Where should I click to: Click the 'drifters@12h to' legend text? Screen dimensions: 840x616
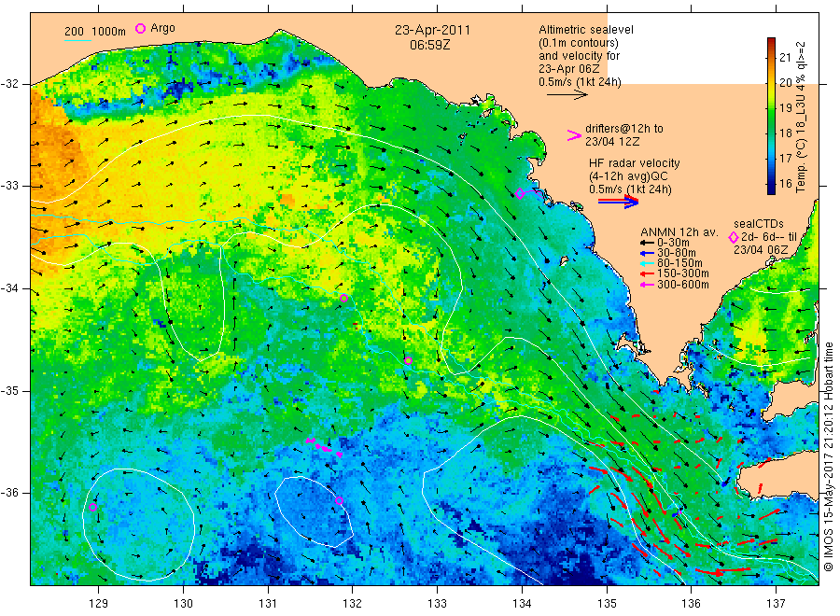click(624, 129)
